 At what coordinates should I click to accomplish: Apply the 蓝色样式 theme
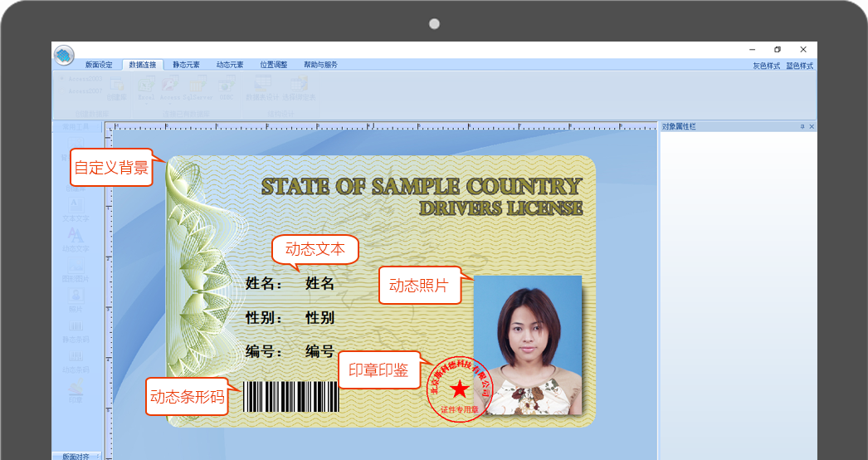click(800, 66)
